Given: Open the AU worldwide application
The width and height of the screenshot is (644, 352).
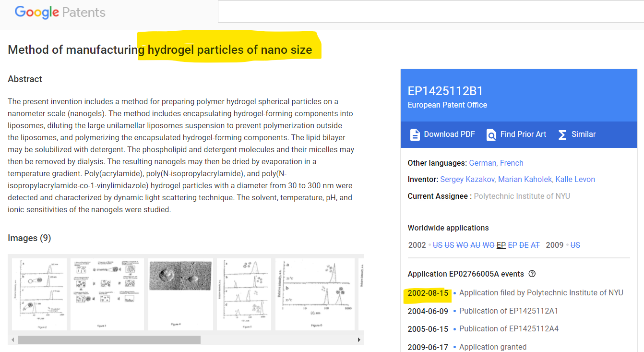Looking at the screenshot, I should coord(475,245).
